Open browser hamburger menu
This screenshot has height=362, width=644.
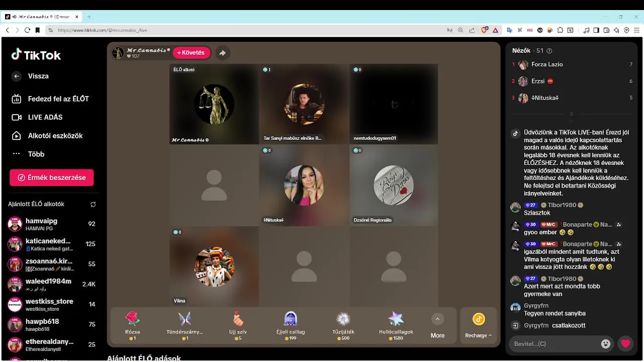[636, 30]
